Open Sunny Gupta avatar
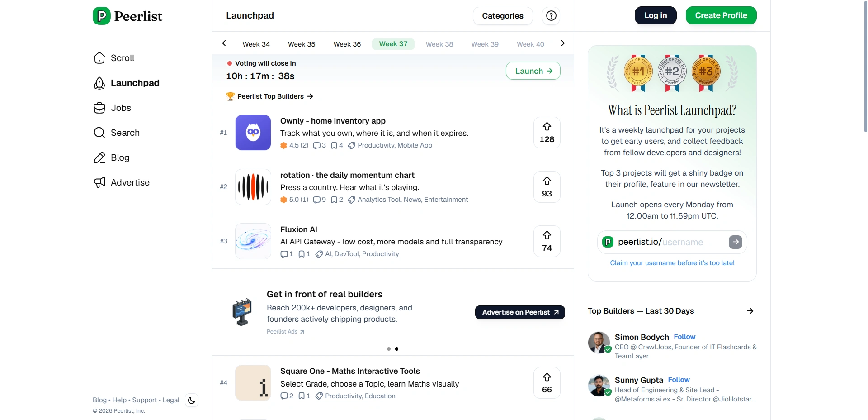868x420 pixels. point(599,386)
